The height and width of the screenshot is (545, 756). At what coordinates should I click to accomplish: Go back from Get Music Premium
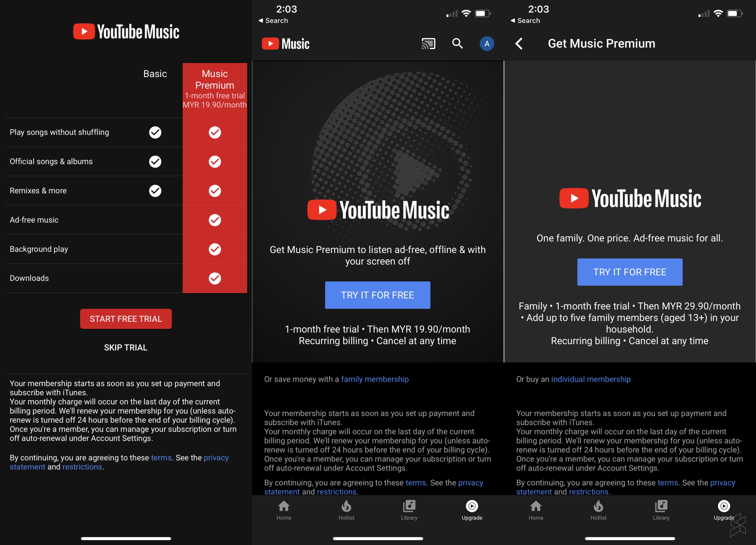pos(519,44)
